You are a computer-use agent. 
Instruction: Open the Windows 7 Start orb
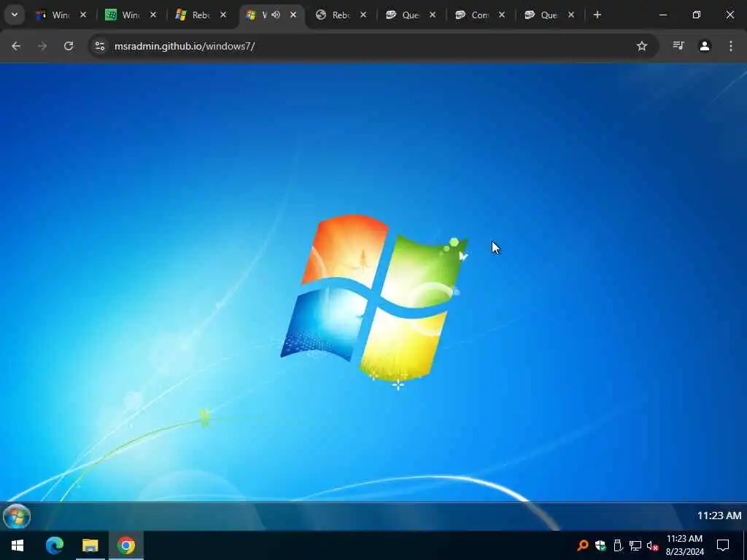pos(17,516)
